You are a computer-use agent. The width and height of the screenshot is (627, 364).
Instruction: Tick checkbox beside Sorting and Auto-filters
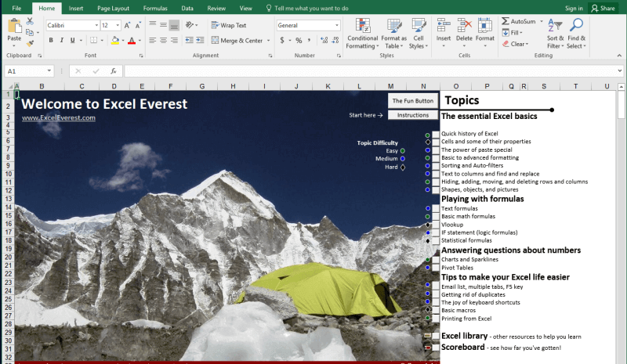tap(436, 166)
